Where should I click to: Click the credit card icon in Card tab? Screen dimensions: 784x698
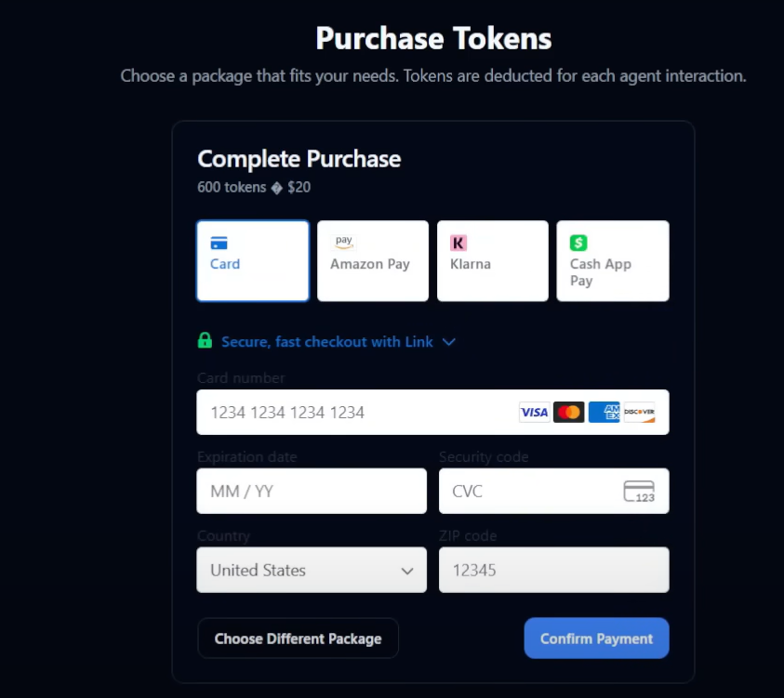[219, 244]
